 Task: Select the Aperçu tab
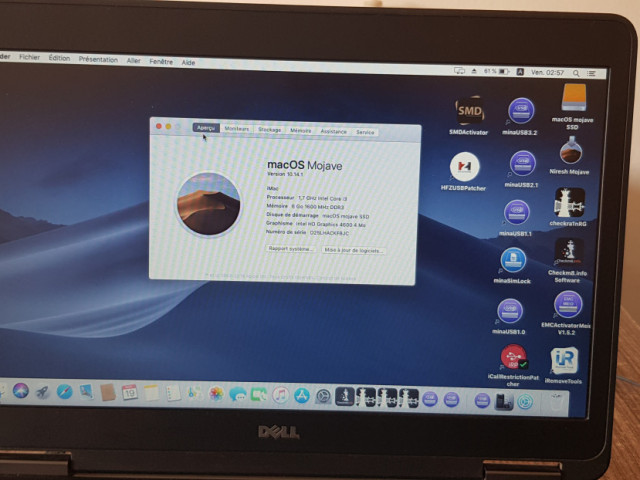[206, 128]
